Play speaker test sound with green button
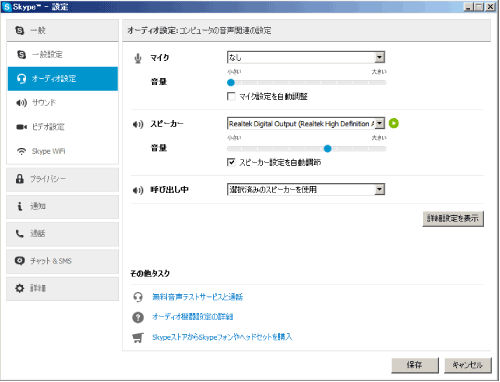Viewport: 500px width, 382px height. (x=394, y=123)
